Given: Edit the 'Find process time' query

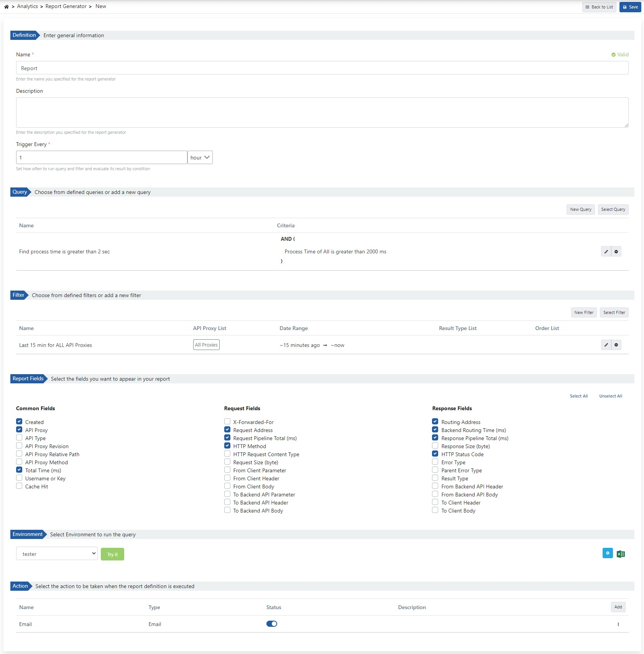Looking at the screenshot, I should click(x=606, y=251).
